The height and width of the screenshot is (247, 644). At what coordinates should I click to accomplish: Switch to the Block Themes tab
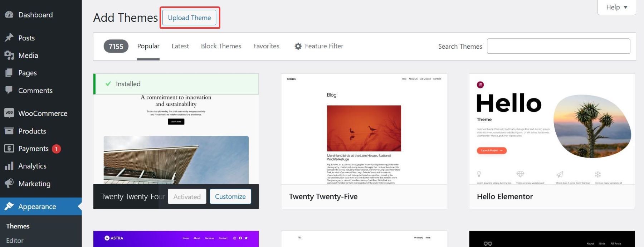(221, 46)
